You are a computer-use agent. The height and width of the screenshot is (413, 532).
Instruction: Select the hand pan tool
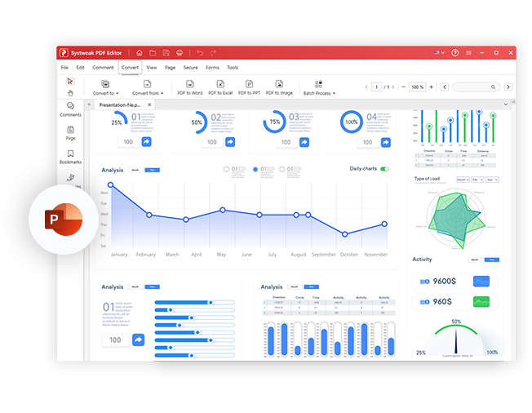click(70, 93)
